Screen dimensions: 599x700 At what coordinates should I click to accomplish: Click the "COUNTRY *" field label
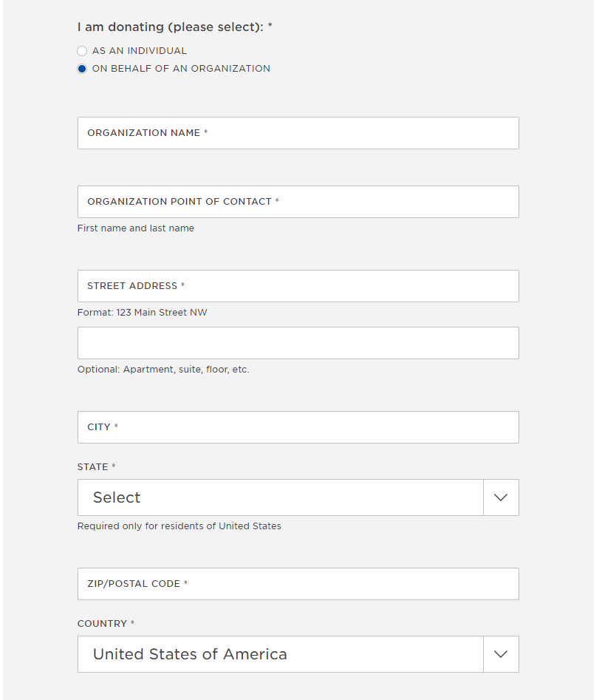106,624
